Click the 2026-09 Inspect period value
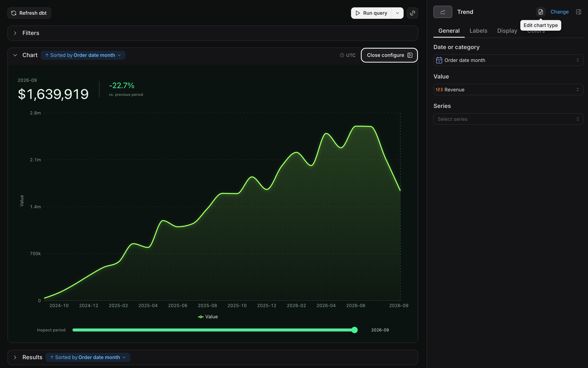 380,330
